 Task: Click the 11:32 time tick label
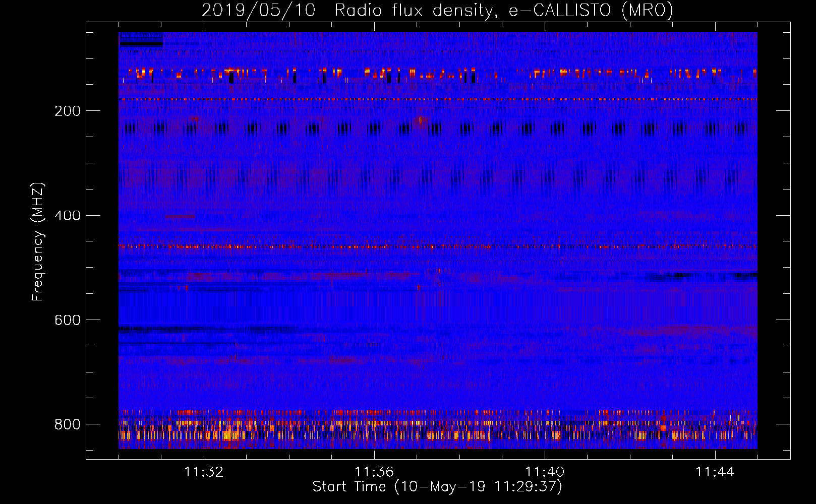click(204, 472)
